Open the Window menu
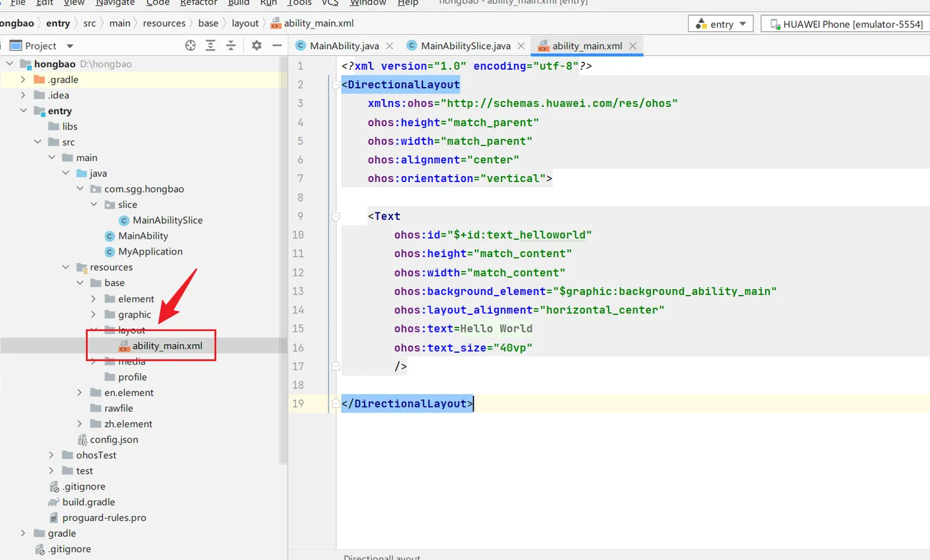This screenshot has width=930, height=560. pos(368,3)
